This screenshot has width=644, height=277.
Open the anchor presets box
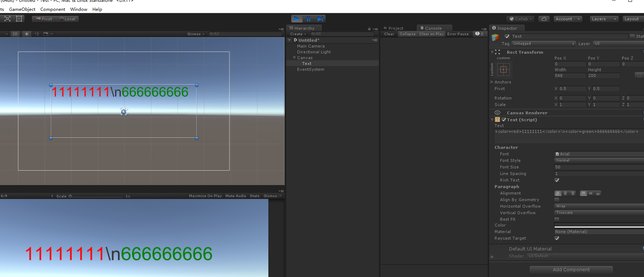pyautogui.click(x=504, y=69)
